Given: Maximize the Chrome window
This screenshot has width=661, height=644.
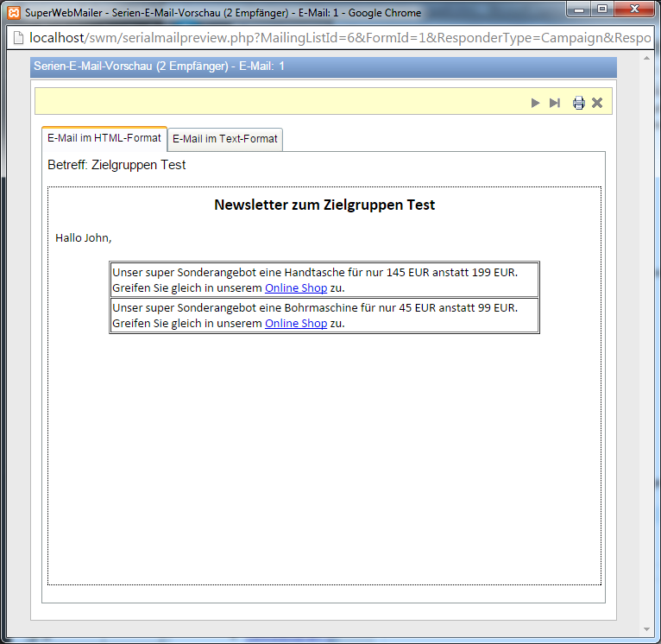Looking at the screenshot, I should pyautogui.click(x=601, y=9).
